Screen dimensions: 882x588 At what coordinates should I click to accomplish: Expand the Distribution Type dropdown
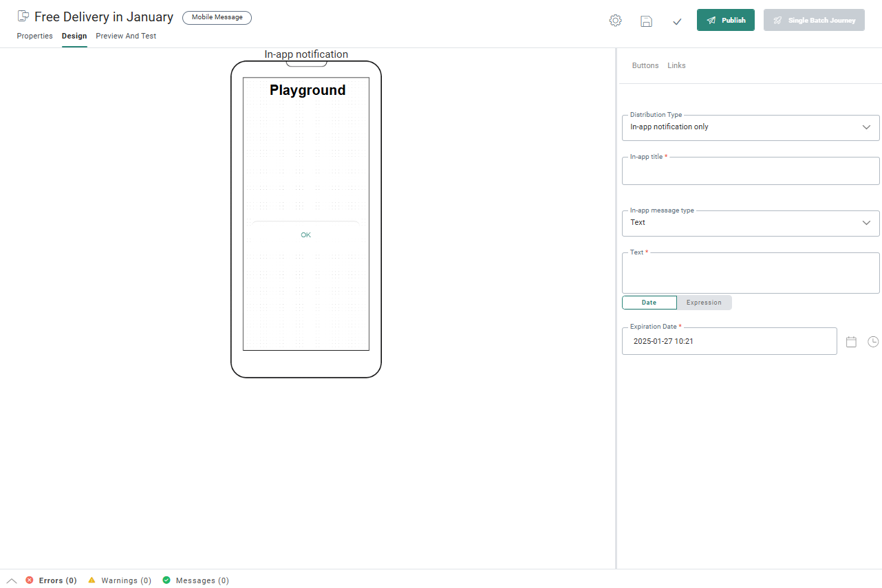tap(866, 127)
